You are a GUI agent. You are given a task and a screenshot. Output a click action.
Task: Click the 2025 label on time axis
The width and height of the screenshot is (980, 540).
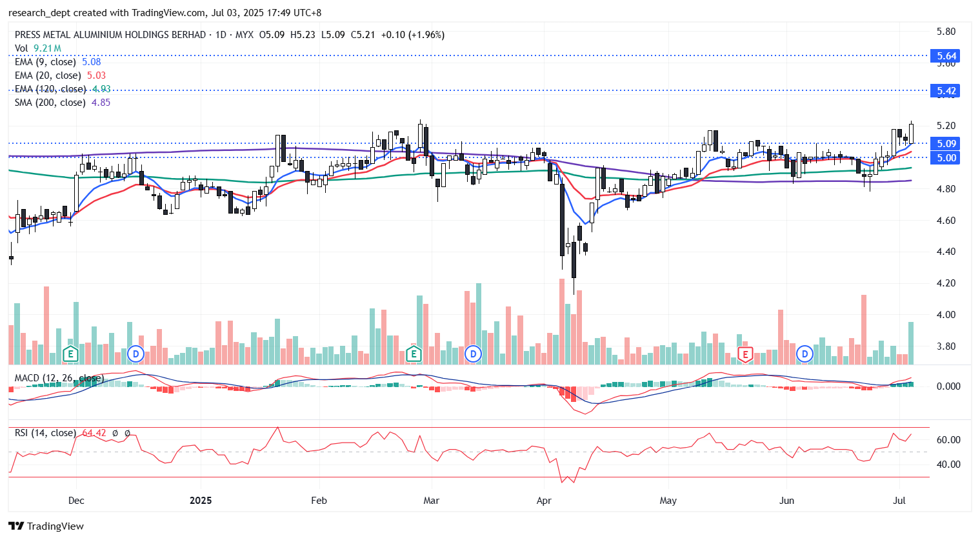click(201, 501)
